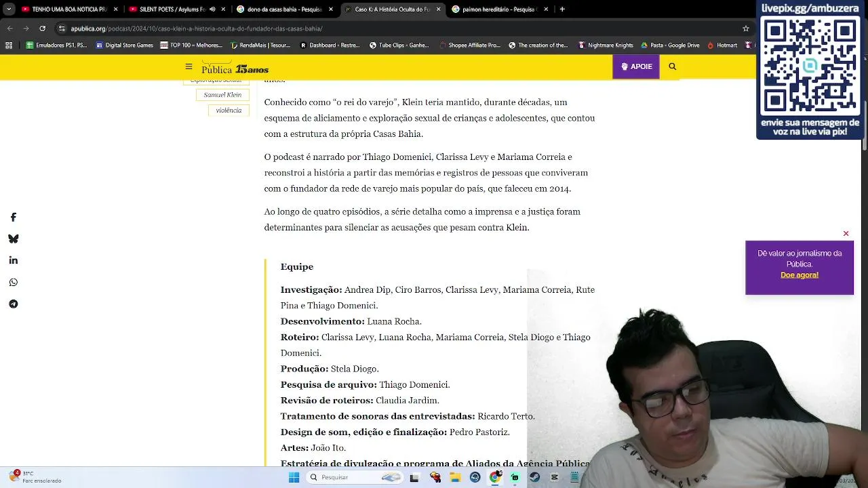Open the site search magnifier icon
The height and width of the screenshot is (488, 868).
click(x=673, y=66)
